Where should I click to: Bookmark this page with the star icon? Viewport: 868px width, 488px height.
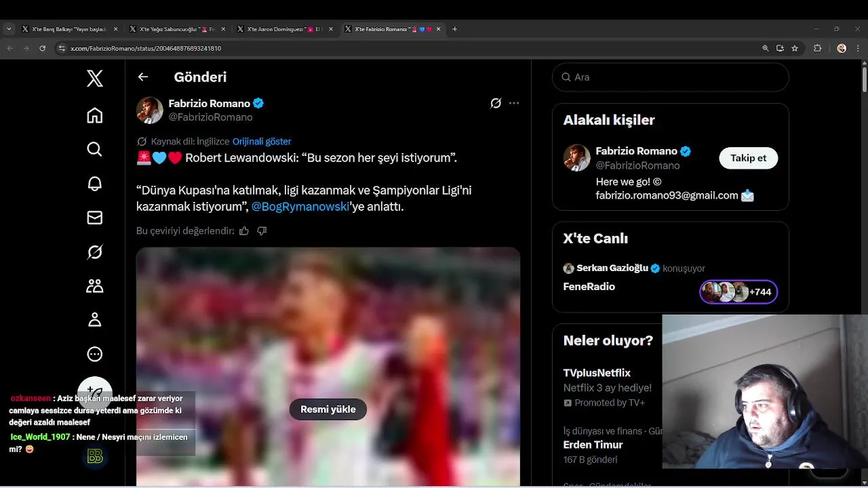pyautogui.click(x=795, y=48)
